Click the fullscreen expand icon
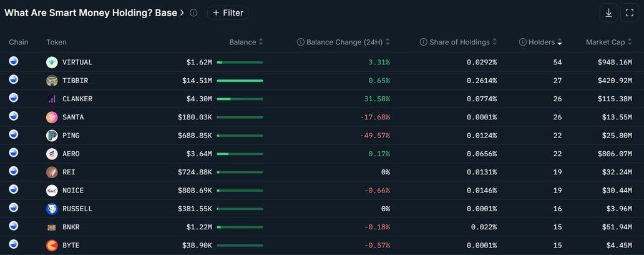 629,12
